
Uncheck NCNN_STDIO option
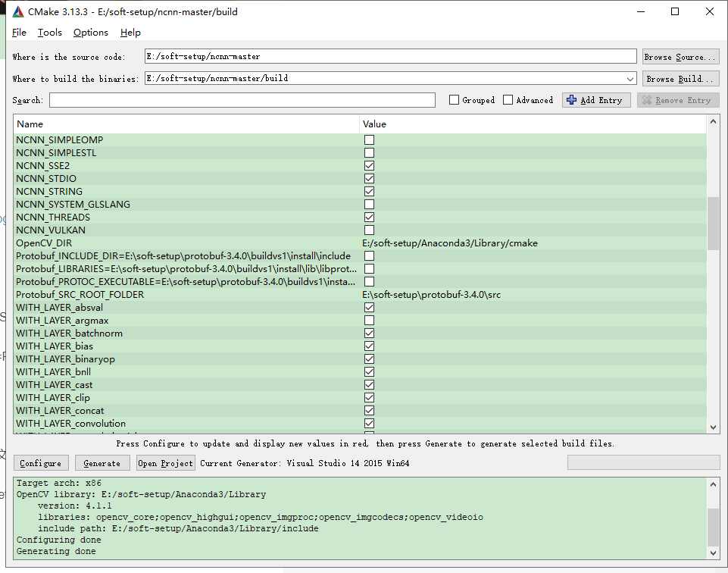click(369, 179)
